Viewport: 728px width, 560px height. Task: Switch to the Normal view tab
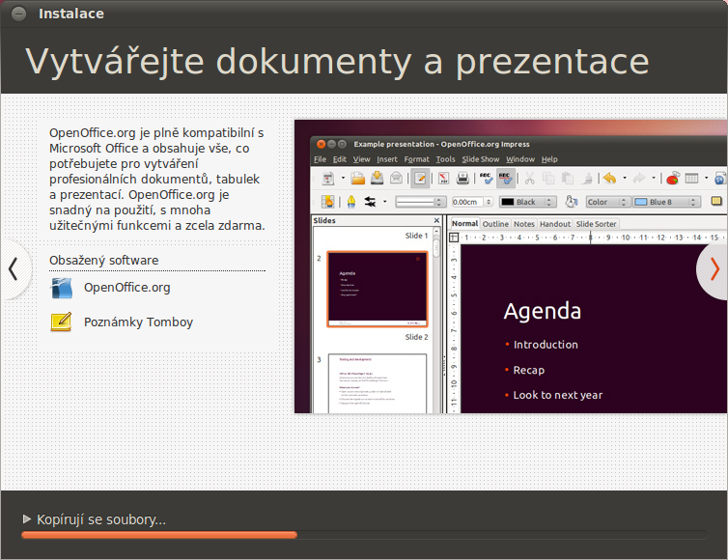[464, 223]
